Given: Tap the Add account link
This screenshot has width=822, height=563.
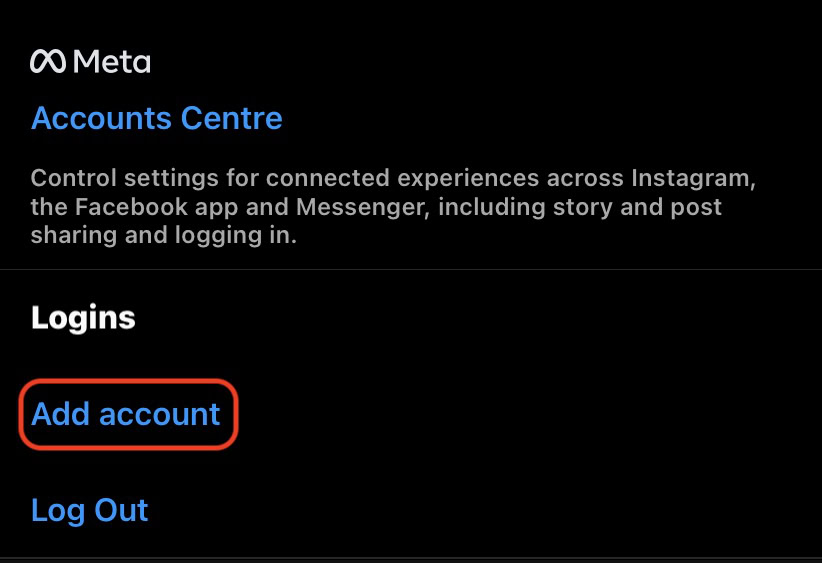Looking at the screenshot, I should click(126, 414).
